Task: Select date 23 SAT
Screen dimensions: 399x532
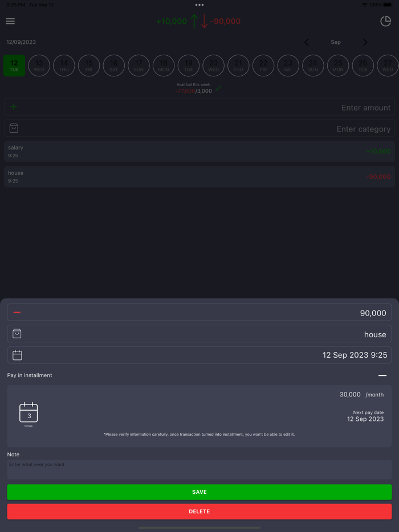Action: point(288,66)
